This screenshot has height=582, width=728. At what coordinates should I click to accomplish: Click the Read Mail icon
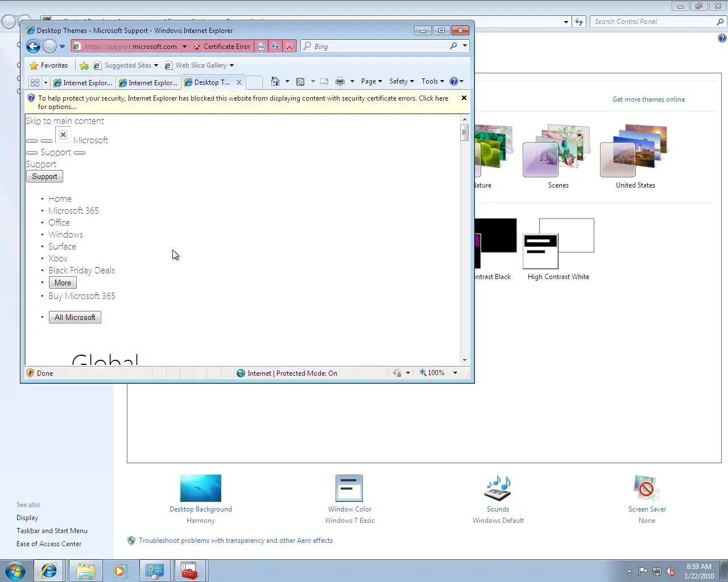[324, 81]
